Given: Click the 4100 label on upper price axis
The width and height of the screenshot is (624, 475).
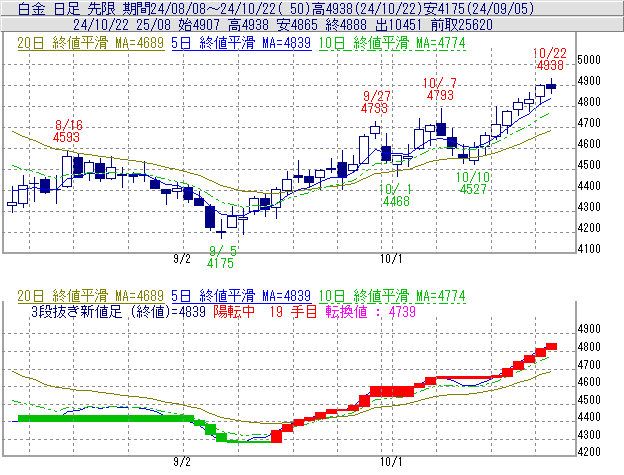Looking at the screenshot, I should point(589,249).
